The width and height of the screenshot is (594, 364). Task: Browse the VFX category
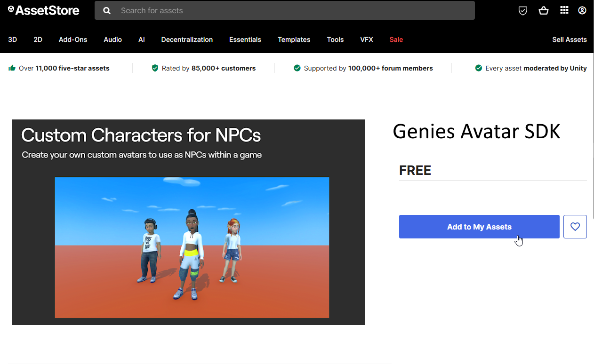[366, 40]
